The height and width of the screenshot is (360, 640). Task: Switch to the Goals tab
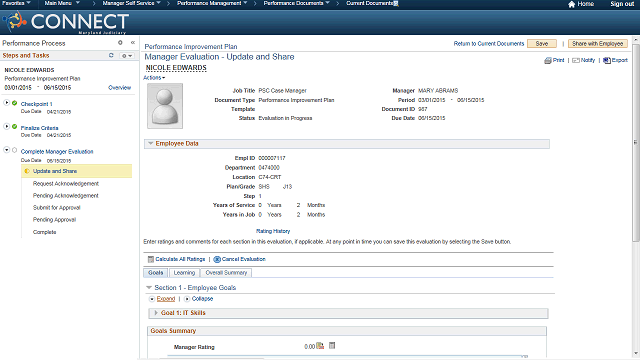[x=156, y=273]
